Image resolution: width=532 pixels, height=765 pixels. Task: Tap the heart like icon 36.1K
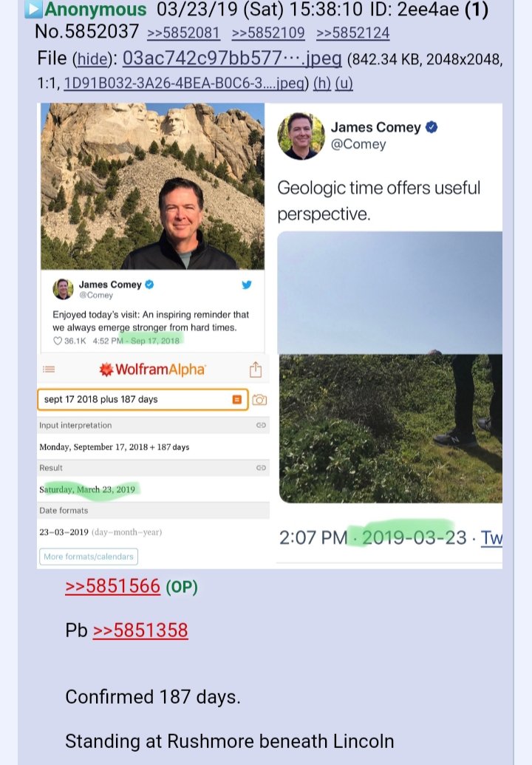(x=58, y=341)
